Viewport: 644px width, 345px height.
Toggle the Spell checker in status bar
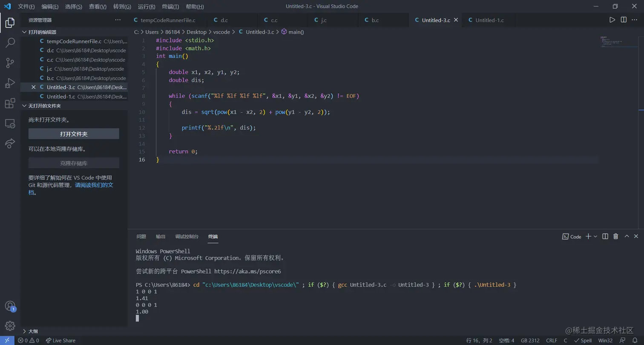(583, 340)
